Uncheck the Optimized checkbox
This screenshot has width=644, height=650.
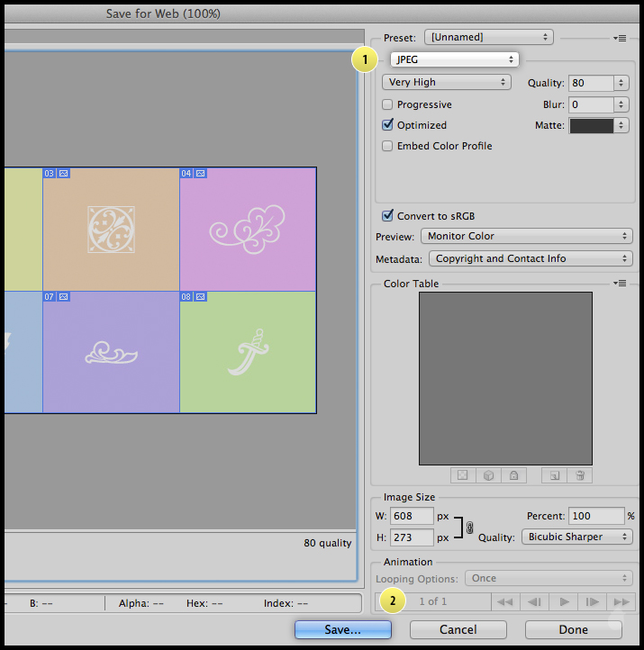point(387,125)
